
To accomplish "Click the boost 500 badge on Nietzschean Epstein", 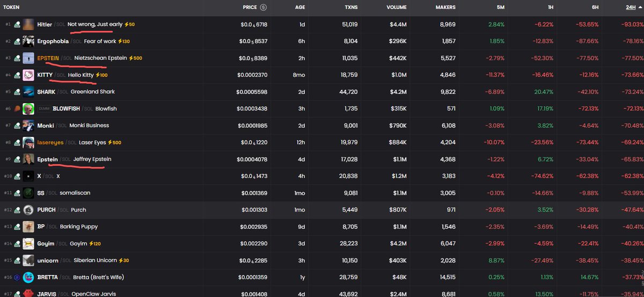I will point(135,58).
